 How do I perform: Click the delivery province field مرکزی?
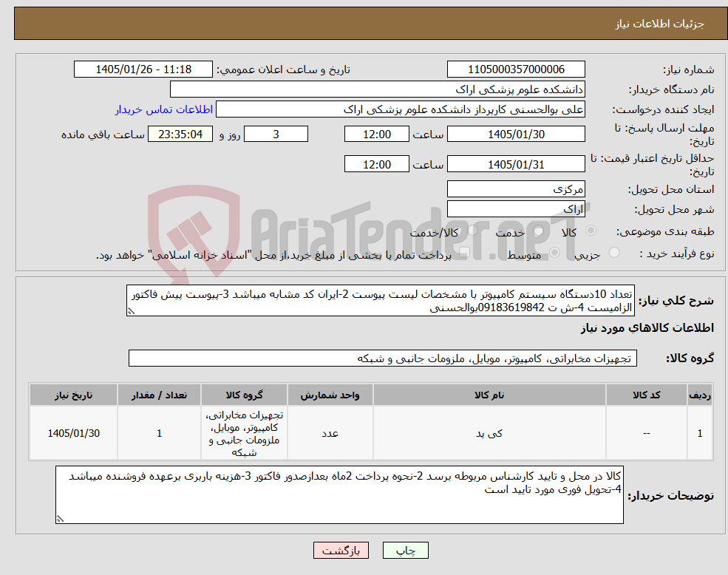click(516, 189)
